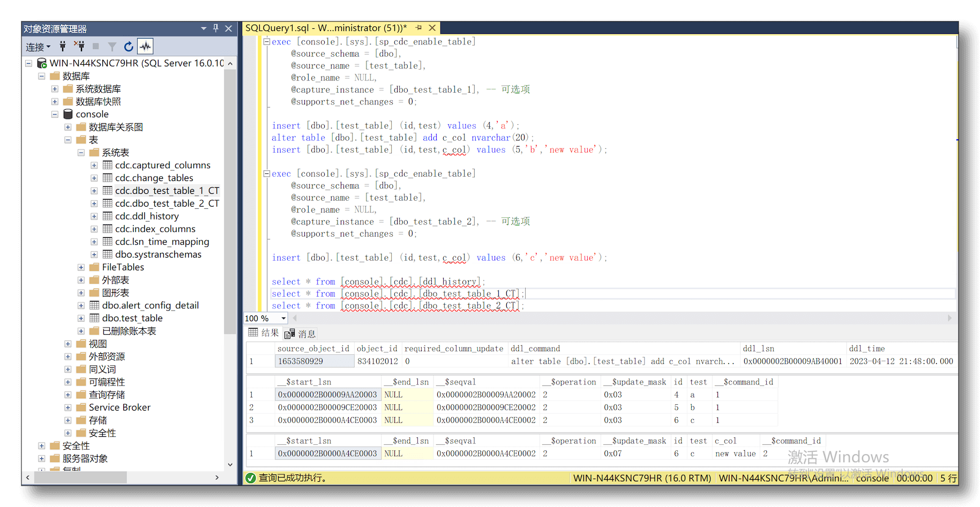Click the connect Object Explorer plug icon
Viewport: 980px width, 507px height.
click(63, 47)
